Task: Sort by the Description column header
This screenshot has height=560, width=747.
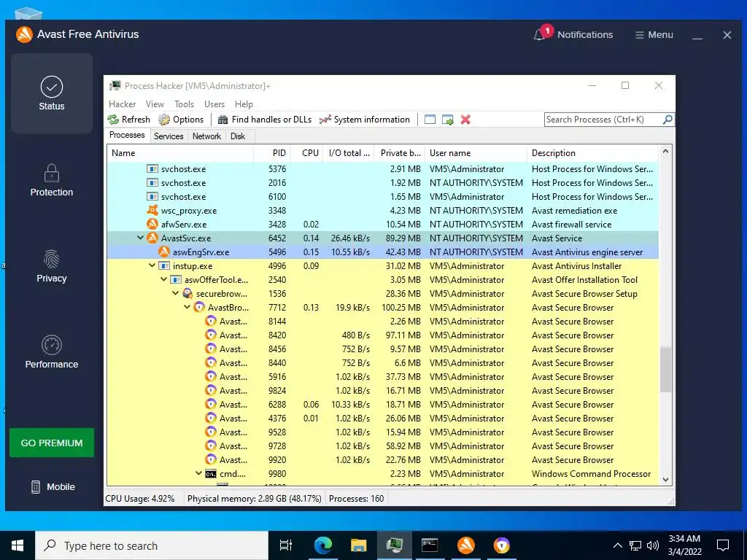Action: point(592,153)
